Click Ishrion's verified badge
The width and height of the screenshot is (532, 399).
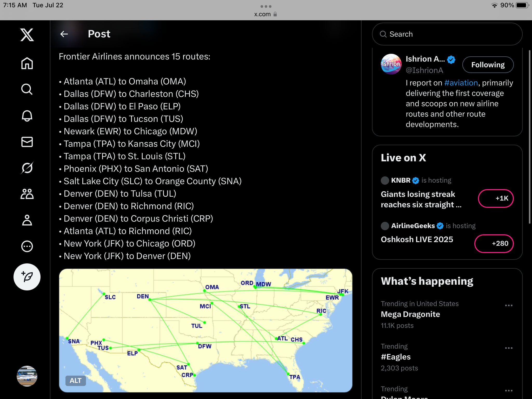(451, 59)
